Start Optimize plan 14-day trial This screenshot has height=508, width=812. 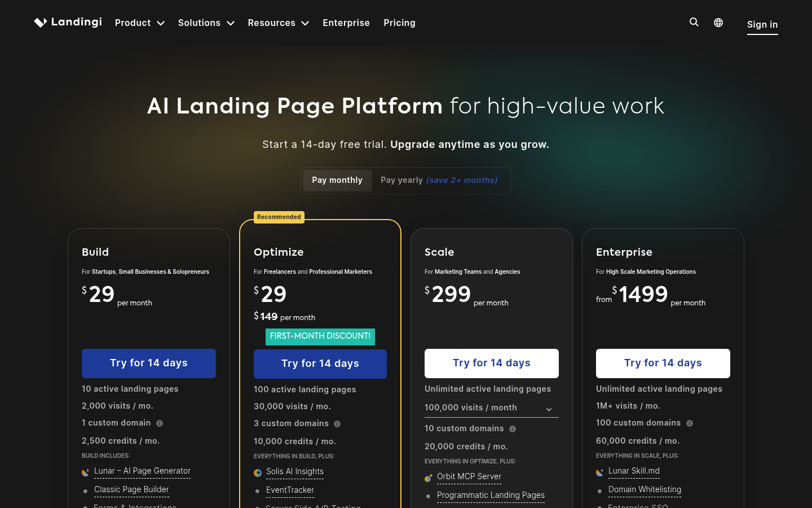tap(320, 364)
